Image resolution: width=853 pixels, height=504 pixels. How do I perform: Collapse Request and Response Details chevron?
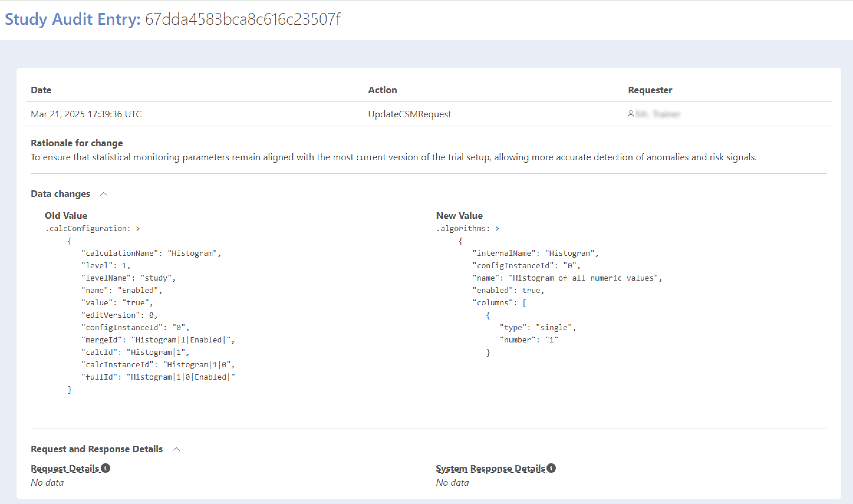click(176, 449)
